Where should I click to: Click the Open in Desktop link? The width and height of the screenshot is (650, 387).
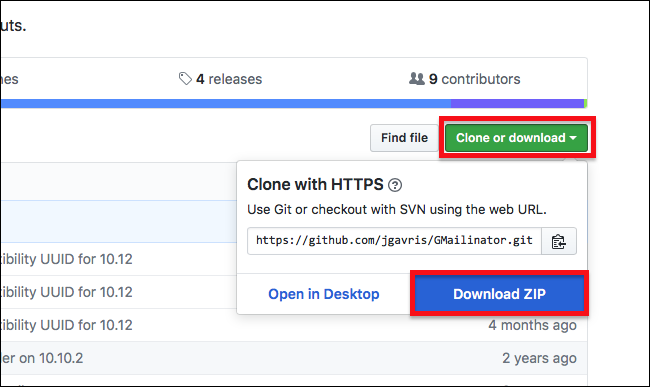(323, 294)
